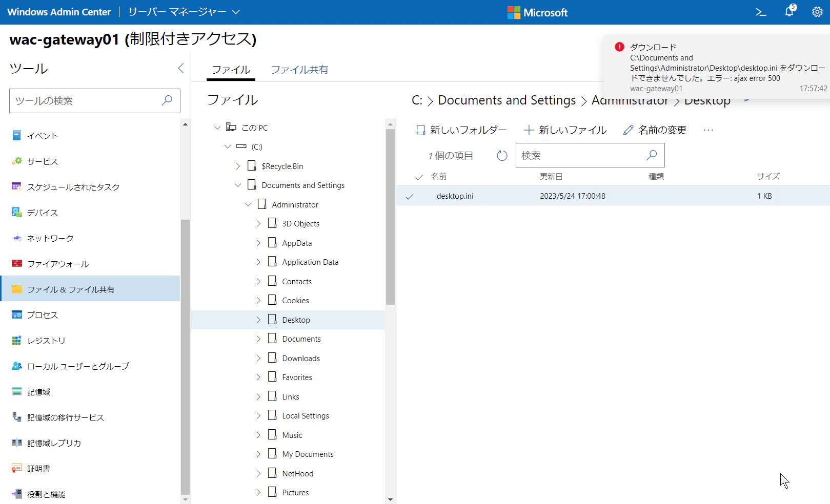Click 新しいフォルダー button
The width and height of the screenshot is (830, 504).
[x=461, y=130]
